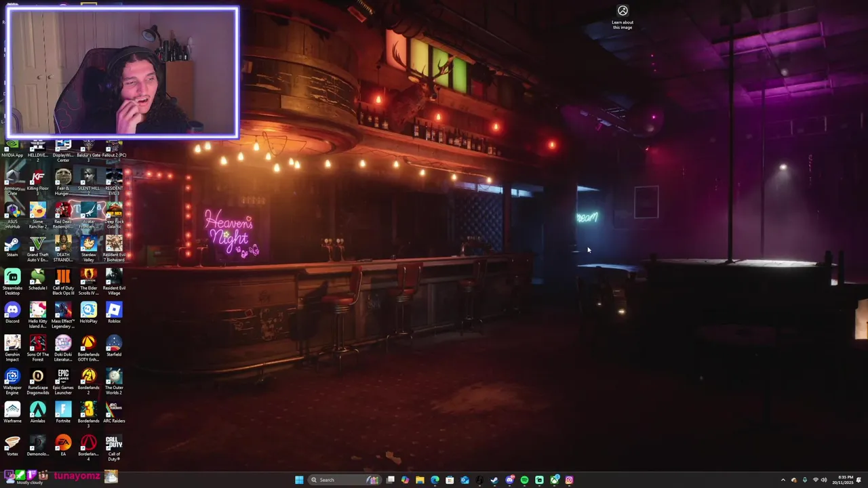Open the Discord desktop shortcut
The width and height of the screenshot is (868, 488).
[x=12, y=313]
